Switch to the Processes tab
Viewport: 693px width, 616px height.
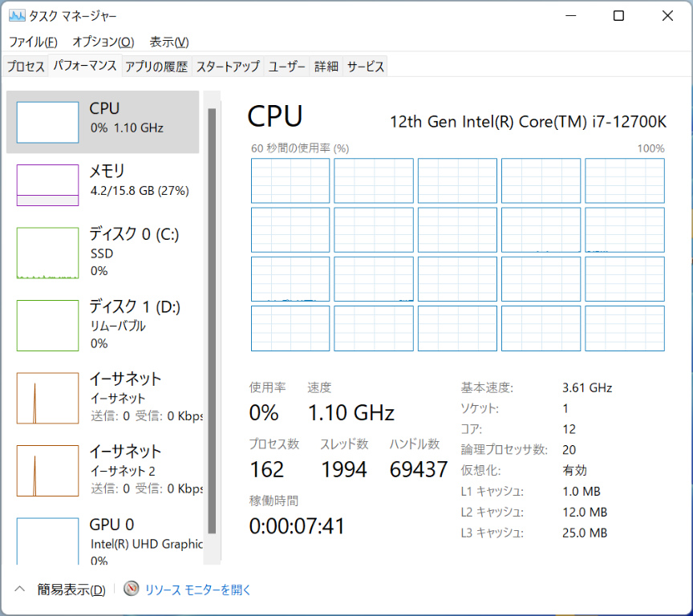(26, 67)
